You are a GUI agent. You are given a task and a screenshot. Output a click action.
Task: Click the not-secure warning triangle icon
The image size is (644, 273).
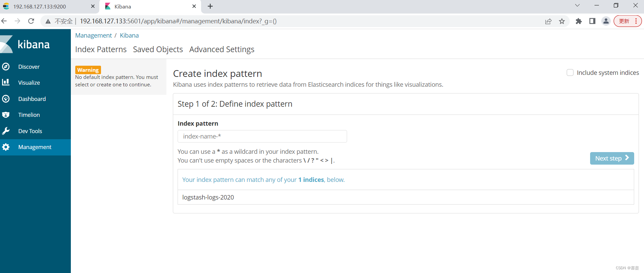(48, 21)
